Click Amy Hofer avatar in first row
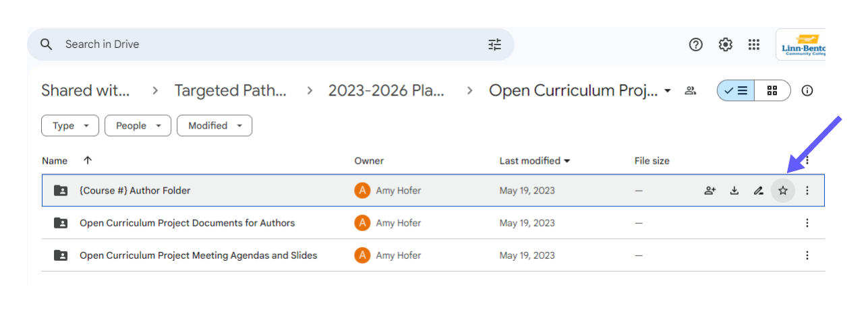Image resolution: width=868 pixels, height=316 pixels. [362, 191]
